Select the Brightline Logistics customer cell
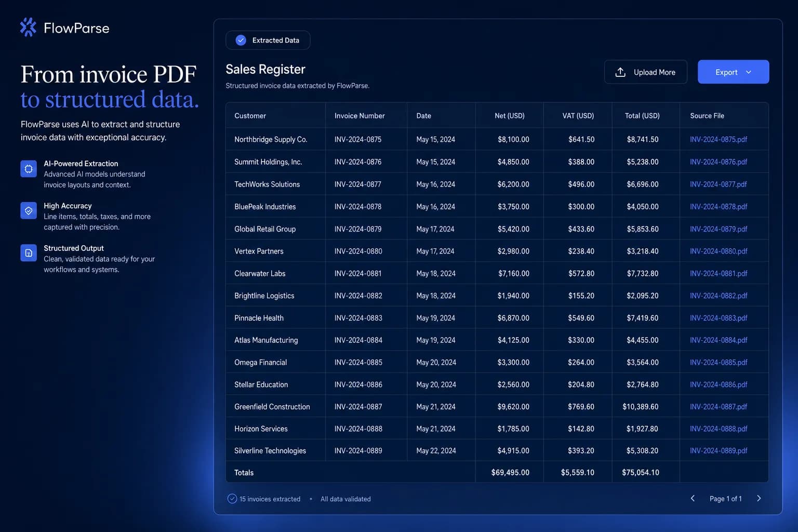This screenshot has width=798, height=532. coord(275,296)
